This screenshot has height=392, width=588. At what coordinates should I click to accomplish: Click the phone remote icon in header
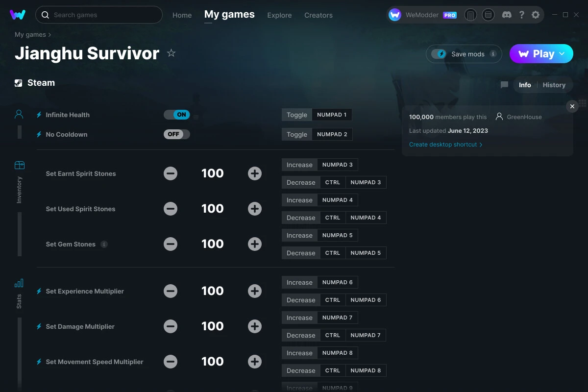coord(470,15)
